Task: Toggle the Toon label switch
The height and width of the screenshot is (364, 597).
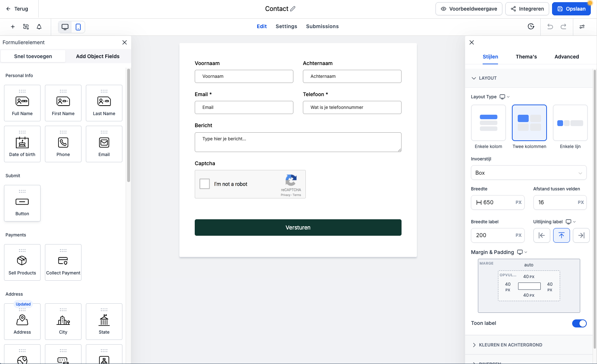Action: point(579,323)
